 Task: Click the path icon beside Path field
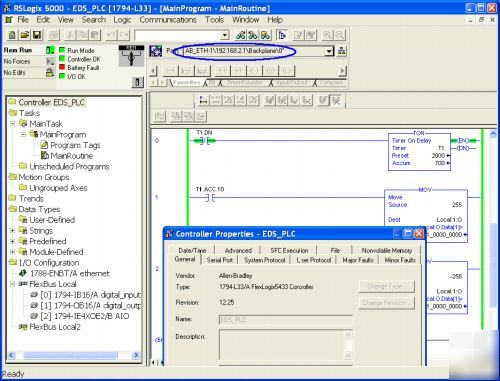(x=155, y=51)
